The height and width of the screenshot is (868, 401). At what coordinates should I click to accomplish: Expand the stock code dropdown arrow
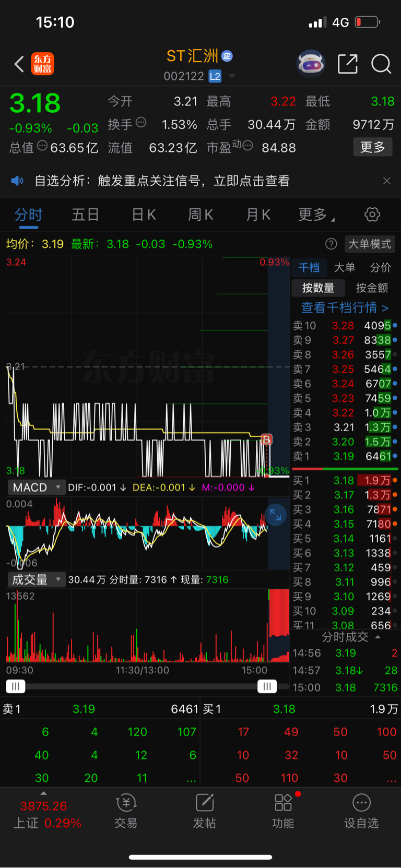[x=231, y=76]
